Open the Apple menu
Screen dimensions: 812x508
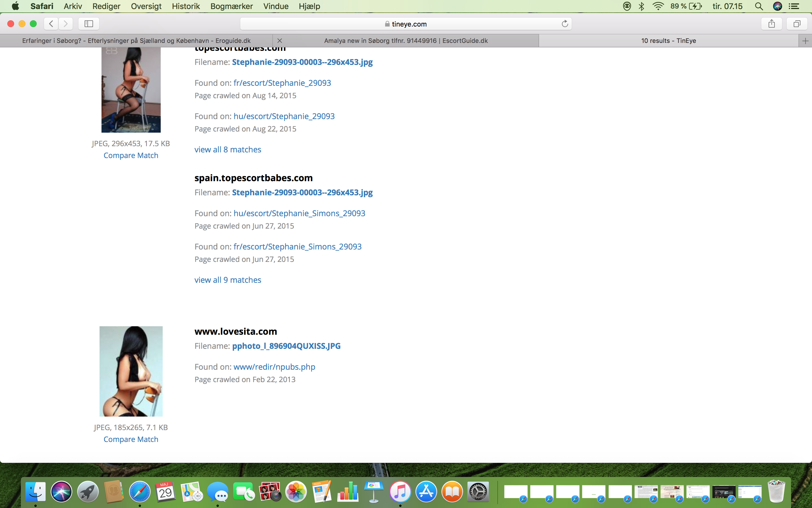pos(15,6)
